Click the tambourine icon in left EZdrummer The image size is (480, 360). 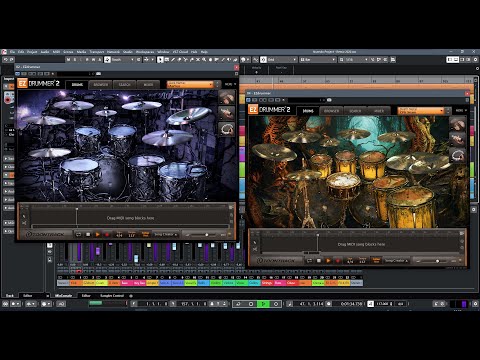227,129
